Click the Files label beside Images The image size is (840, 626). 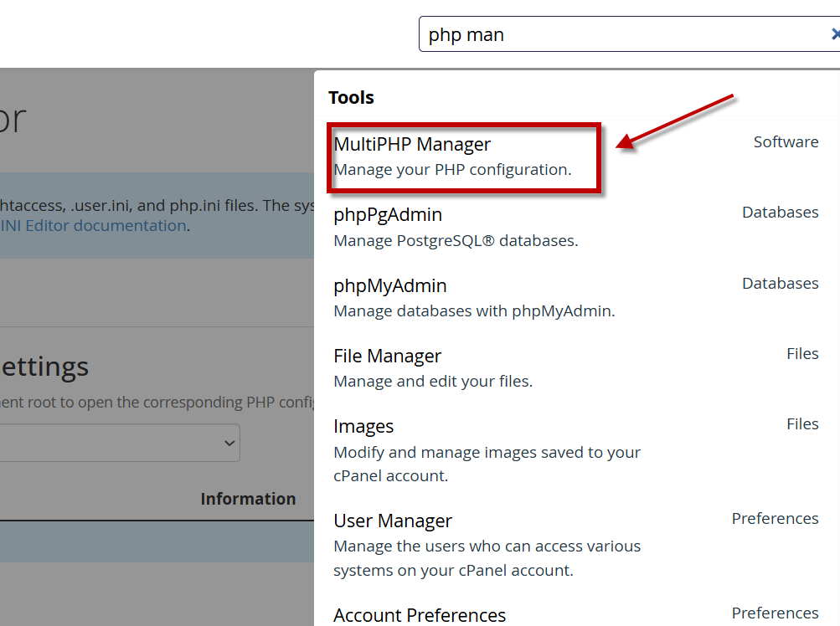(x=801, y=424)
